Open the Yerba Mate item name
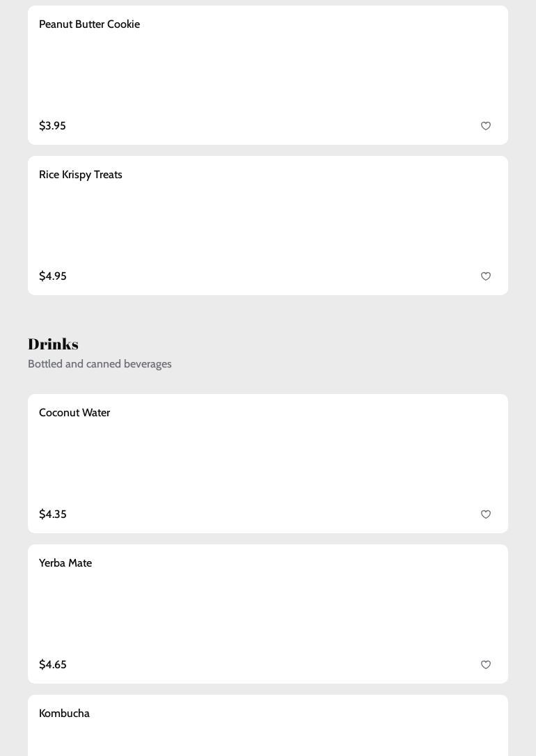The width and height of the screenshot is (536, 756). point(65,563)
